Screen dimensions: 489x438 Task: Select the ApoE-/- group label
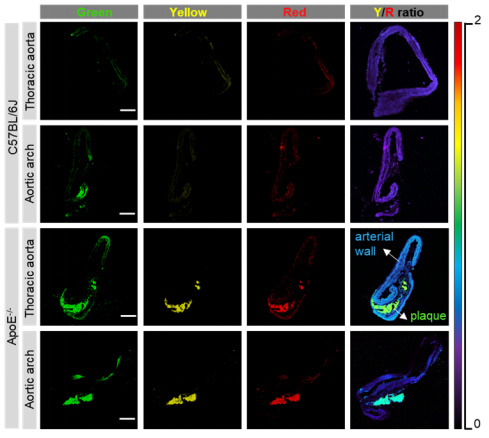12,328
